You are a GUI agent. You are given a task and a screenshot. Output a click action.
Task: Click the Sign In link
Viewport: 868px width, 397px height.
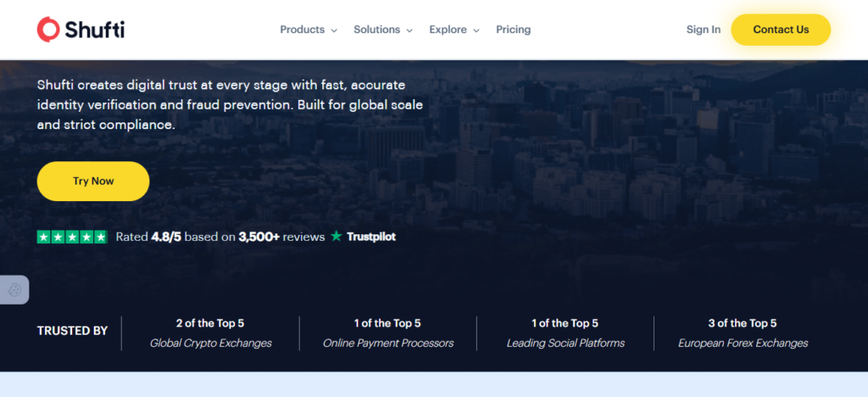[704, 30]
